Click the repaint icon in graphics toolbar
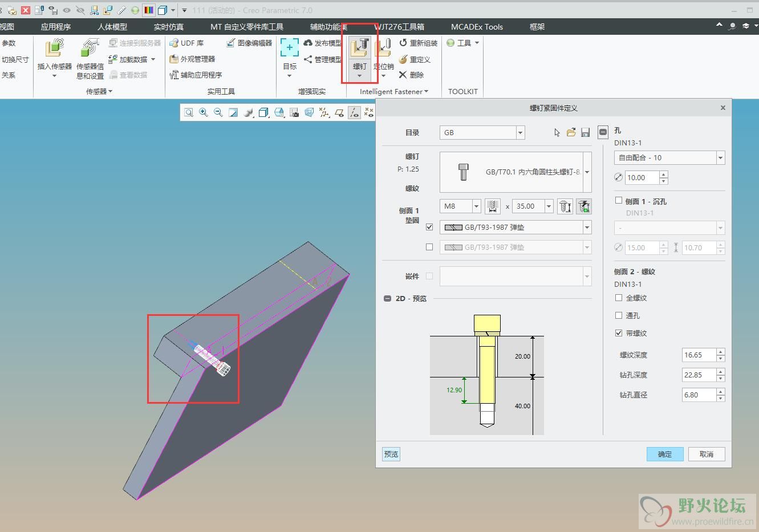 pyautogui.click(x=233, y=112)
